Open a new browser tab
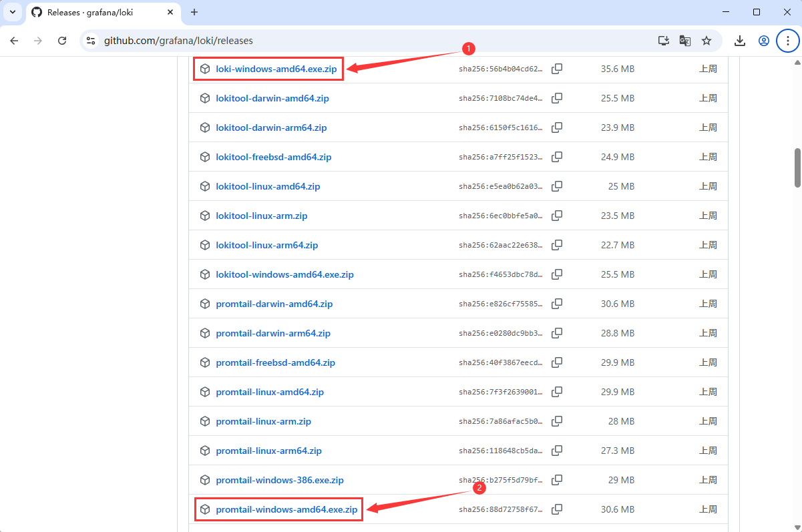The height and width of the screenshot is (532, 802). click(194, 12)
